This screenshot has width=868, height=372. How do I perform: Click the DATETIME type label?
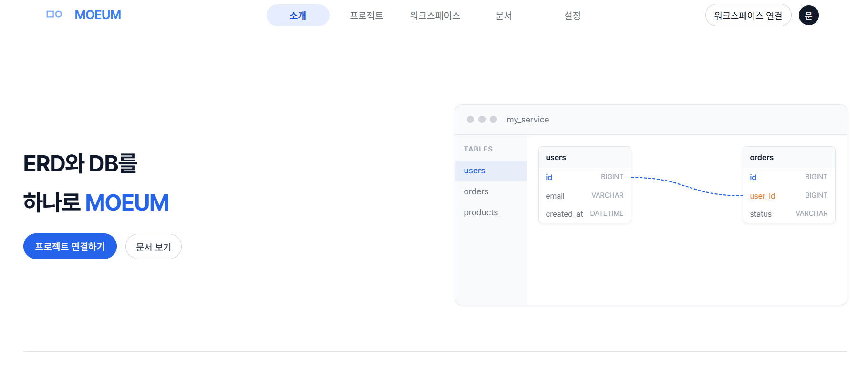click(x=607, y=213)
